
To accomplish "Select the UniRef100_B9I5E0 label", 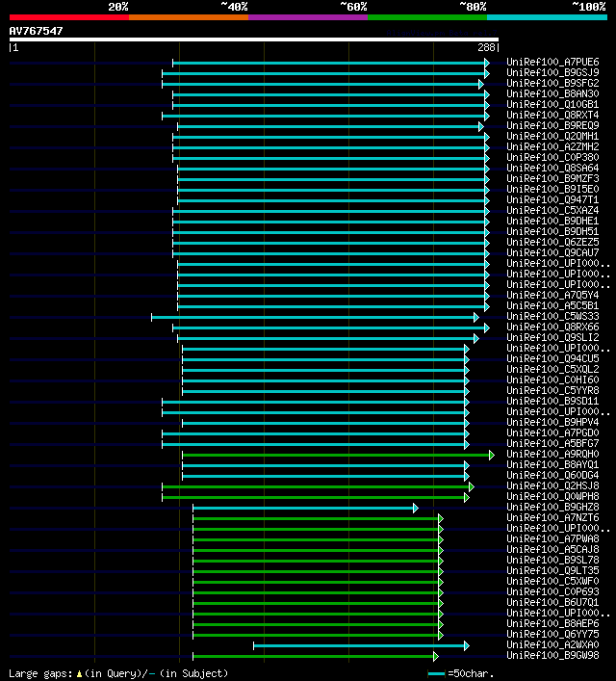I will [x=552, y=189].
